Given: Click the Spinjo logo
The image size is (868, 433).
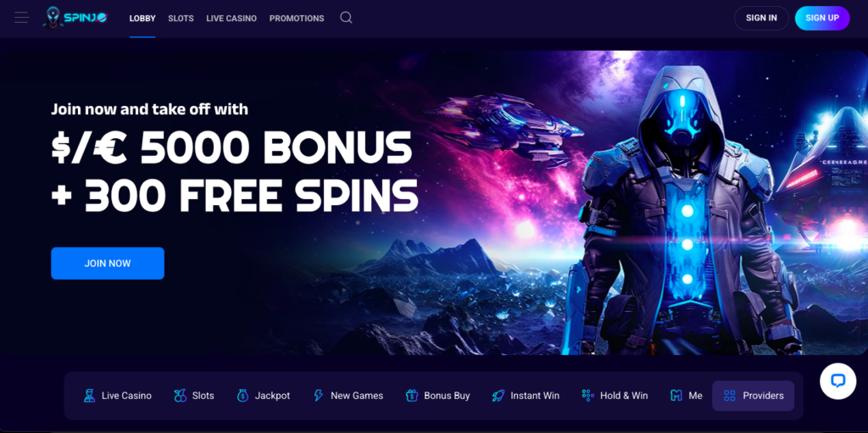Looking at the screenshot, I should (x=75, y=18).
